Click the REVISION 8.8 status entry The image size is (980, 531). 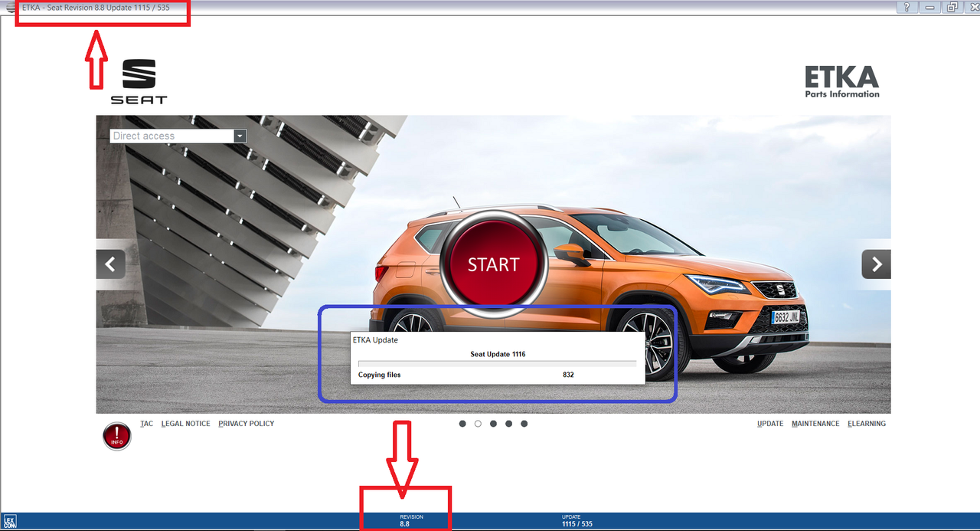point(411,520)
